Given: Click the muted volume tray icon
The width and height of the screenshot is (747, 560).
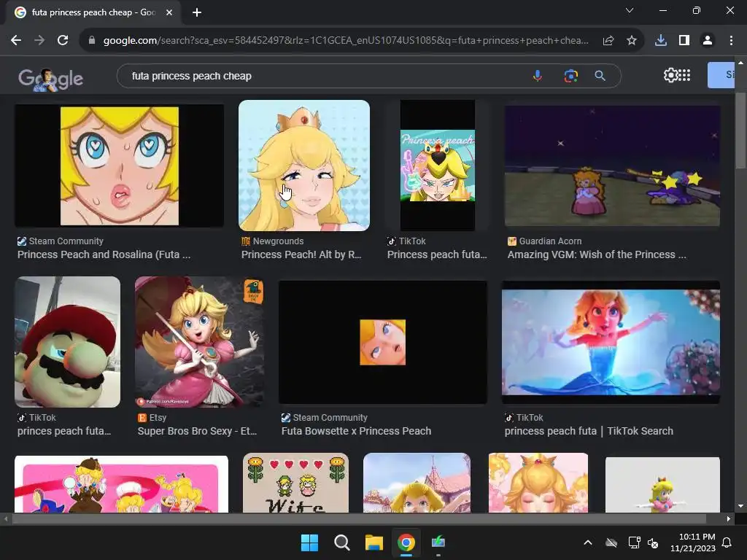Looking at the screenshot, I should pos(653,542).
